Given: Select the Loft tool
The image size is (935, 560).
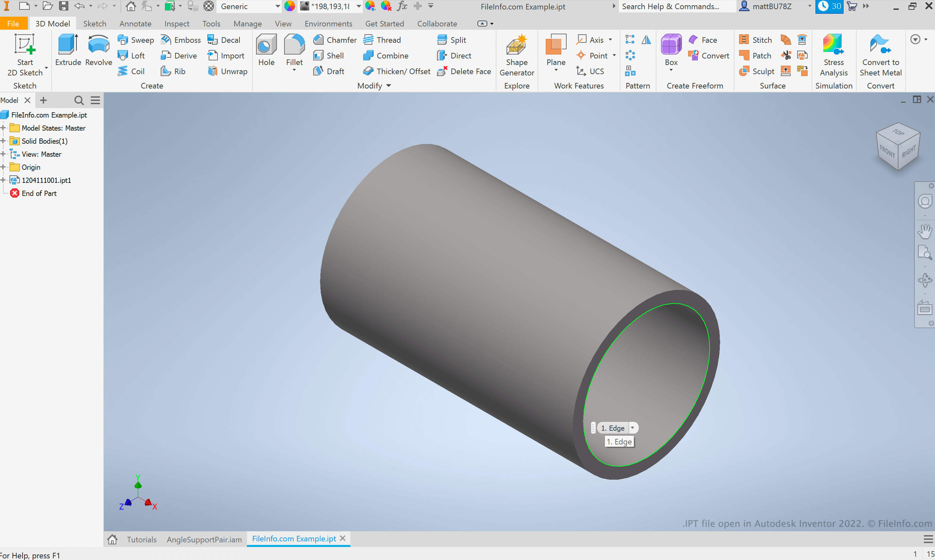Looking at the screenshot, I should 132,56.
